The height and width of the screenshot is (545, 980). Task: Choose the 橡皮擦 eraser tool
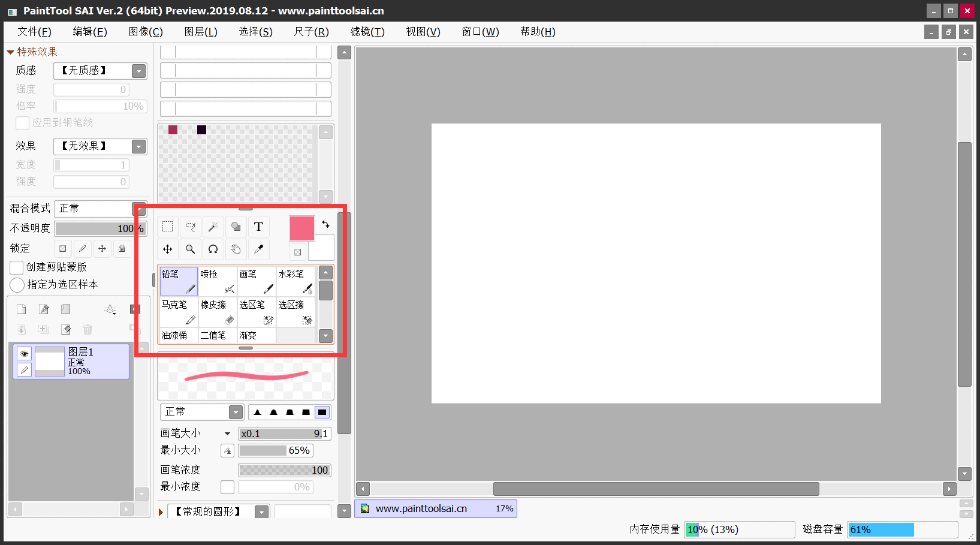218,312
